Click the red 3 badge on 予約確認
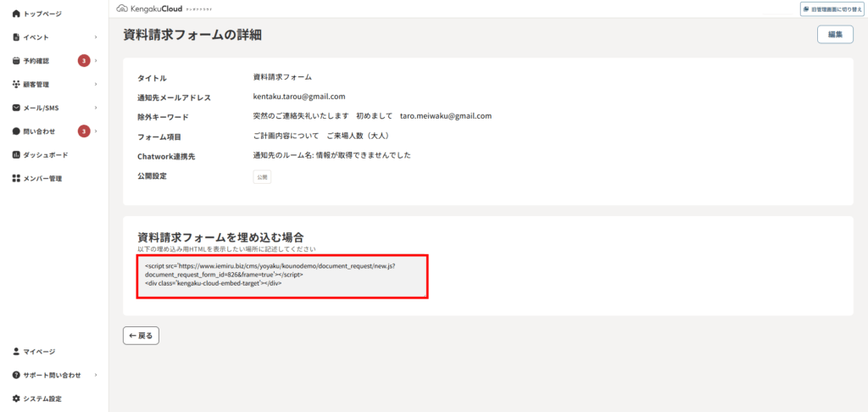Viewport: 868px width, 412px height. 84,61
